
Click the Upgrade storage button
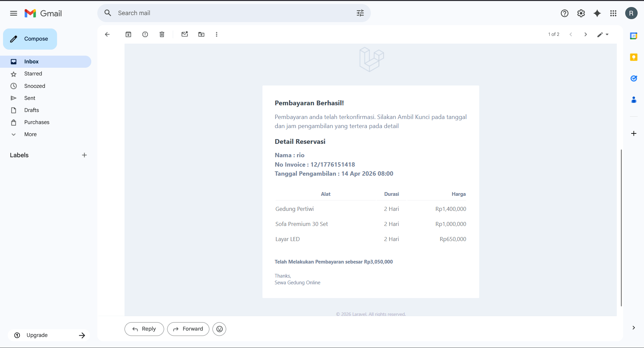(x=49, y=335)
